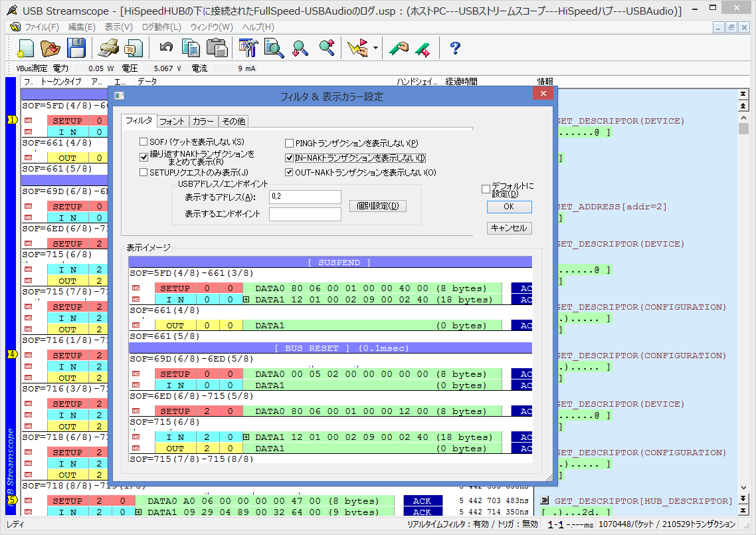
Task: Click the Save floppy disk icon
Action: [76, 49]
